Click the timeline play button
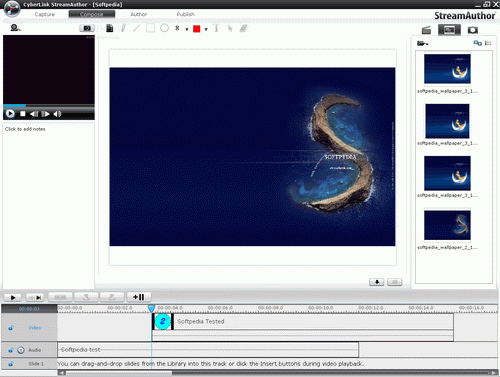The height and width of the screenshot is (377, 500). 13,297
